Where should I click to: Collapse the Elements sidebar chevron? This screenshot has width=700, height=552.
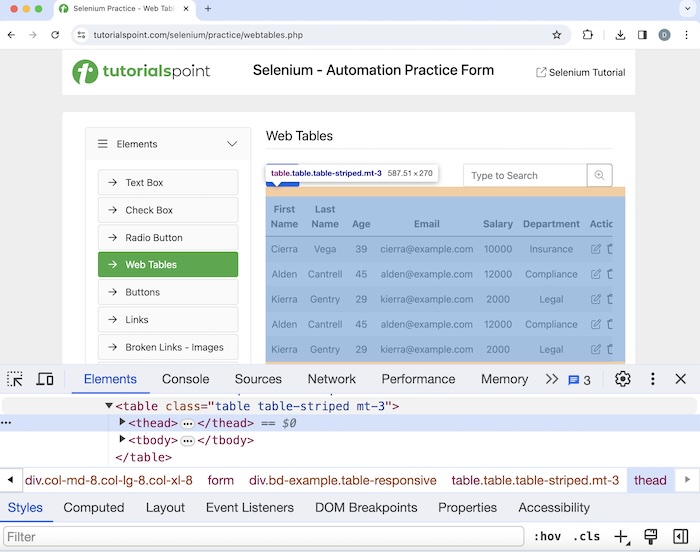click(232, 144)
